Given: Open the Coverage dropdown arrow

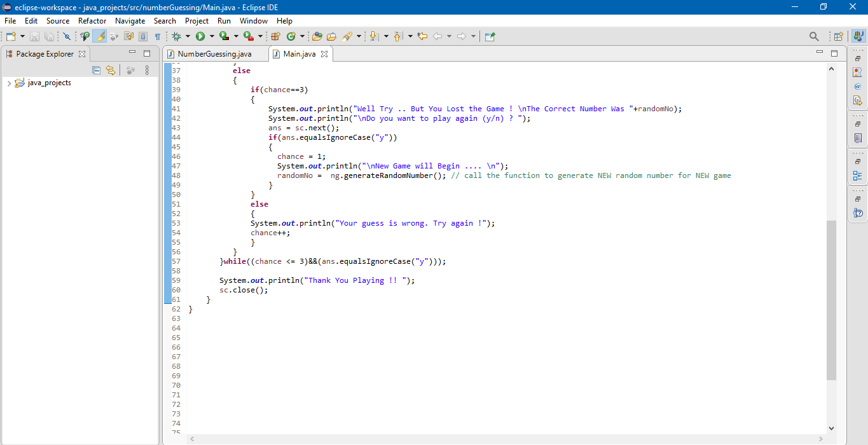Looking at the screenshot, I should point(236,36).
